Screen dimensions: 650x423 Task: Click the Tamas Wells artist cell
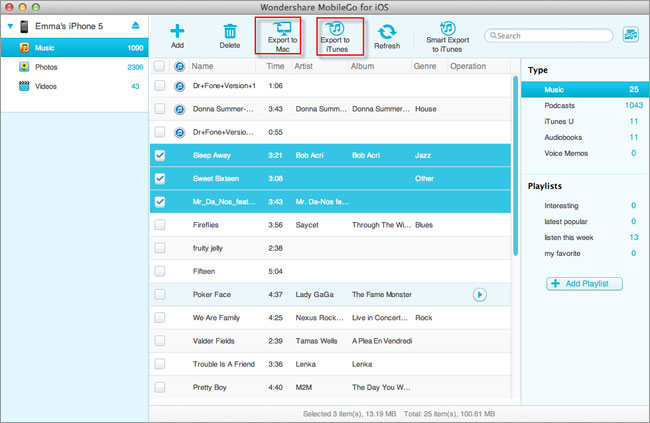(x=316, y=341)
